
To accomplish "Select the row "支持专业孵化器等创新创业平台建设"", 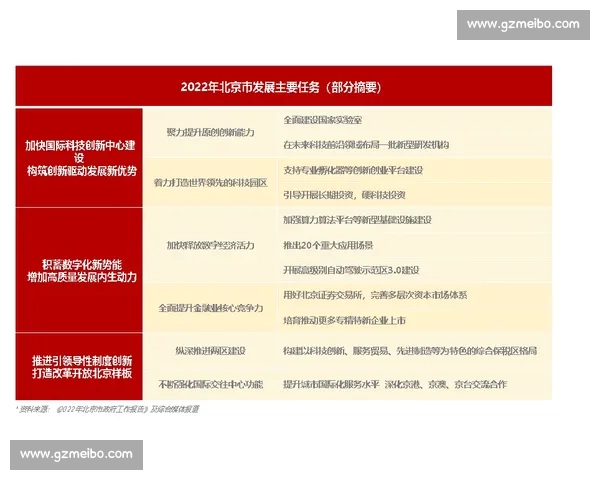I will (x=415, y=170).
